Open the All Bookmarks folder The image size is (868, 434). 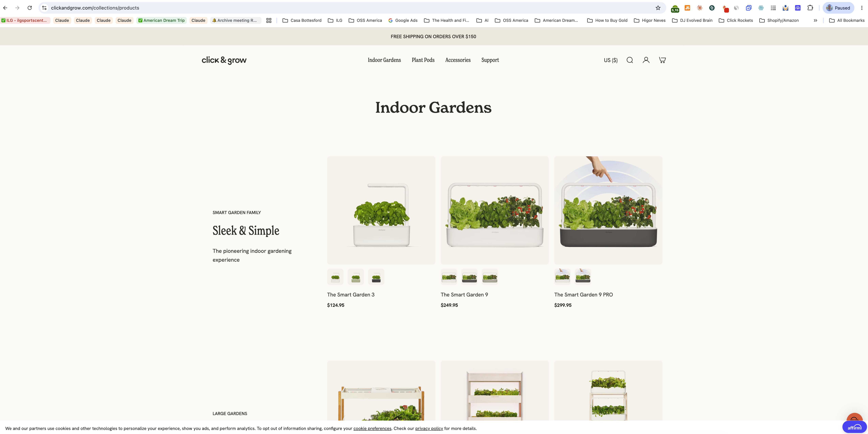click(847, 21)
